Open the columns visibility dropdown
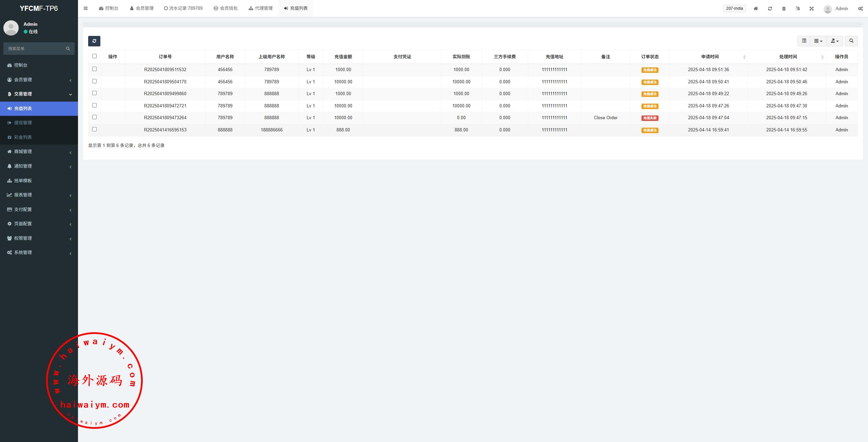The width and height of the screenshot is (868, 442). [x=818, y=41]
